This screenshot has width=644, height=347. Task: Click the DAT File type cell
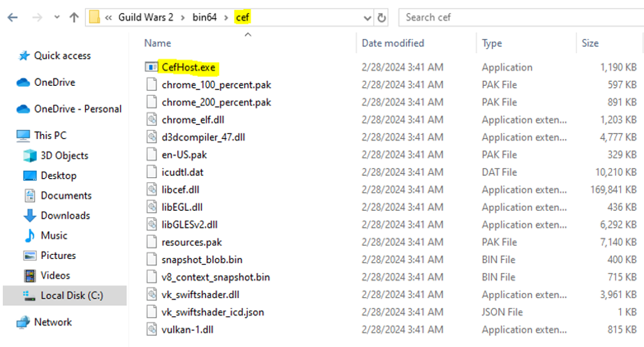500,172
